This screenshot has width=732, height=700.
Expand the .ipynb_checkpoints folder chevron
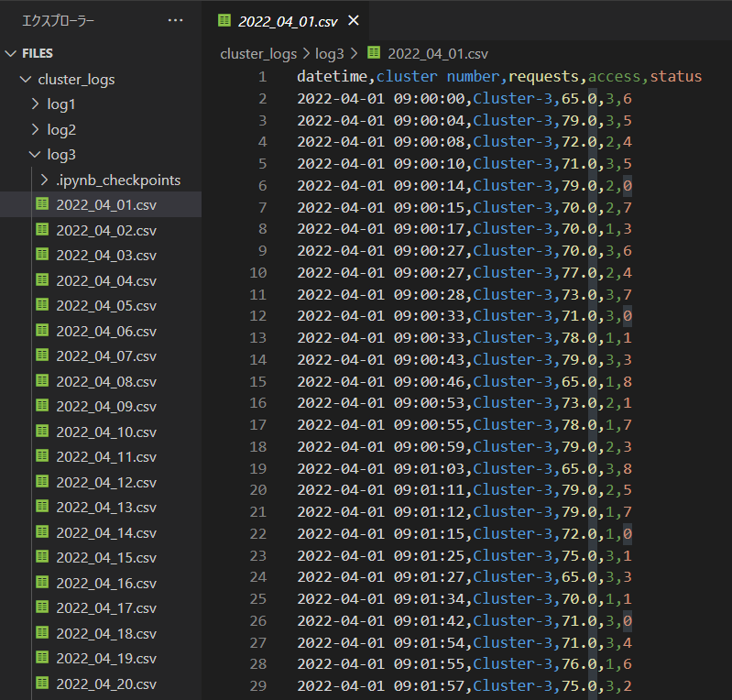click(x=44, y=180)
